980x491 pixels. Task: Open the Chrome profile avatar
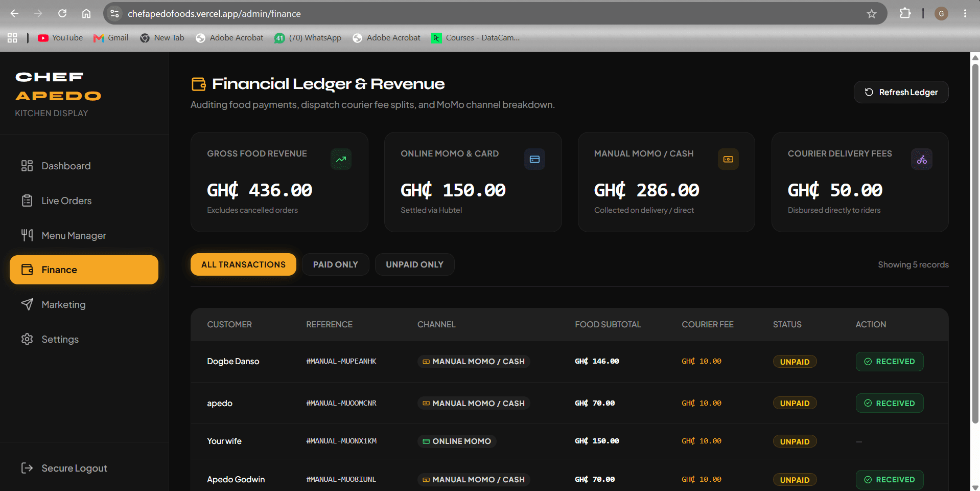[x=941, y=14]
